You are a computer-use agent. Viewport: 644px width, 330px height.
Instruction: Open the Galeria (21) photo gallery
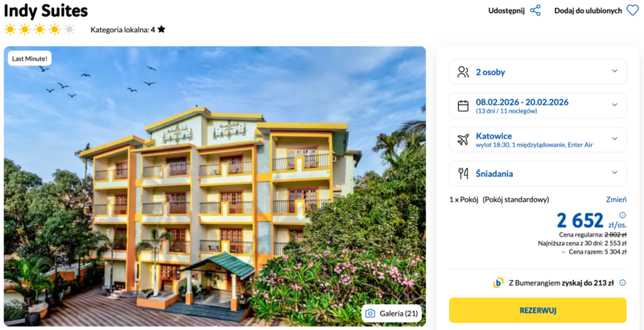pos(392,313)
